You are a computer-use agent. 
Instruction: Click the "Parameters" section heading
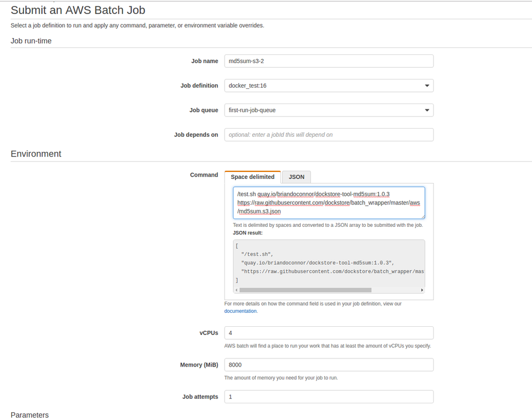[x=29, y=415]
